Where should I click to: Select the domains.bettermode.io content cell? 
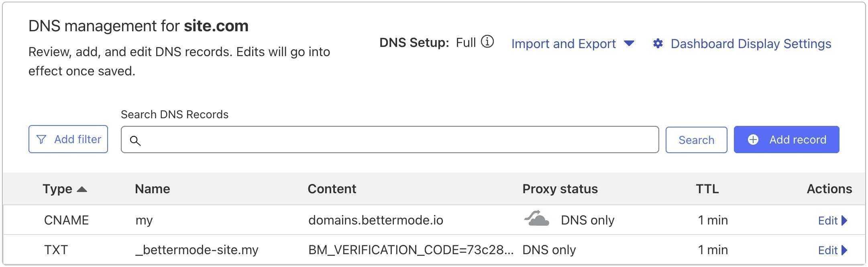pyautogui.click(x=375, y=220)
